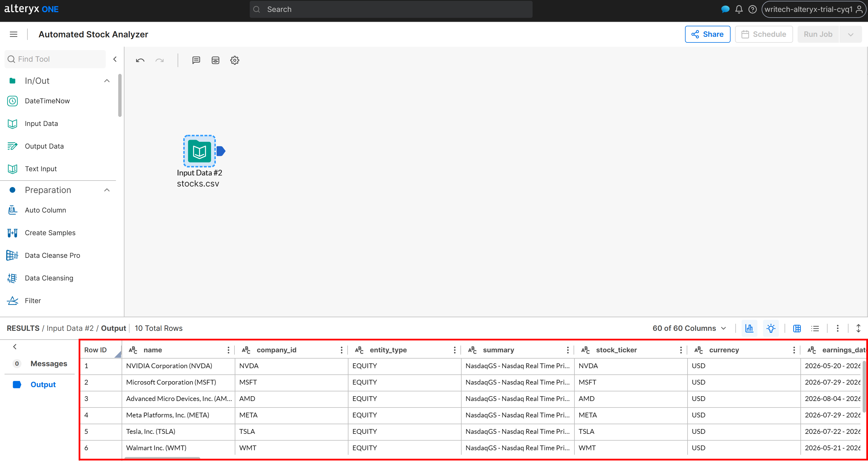Click the stocks.csv label under the node

[x=198, y=183]
